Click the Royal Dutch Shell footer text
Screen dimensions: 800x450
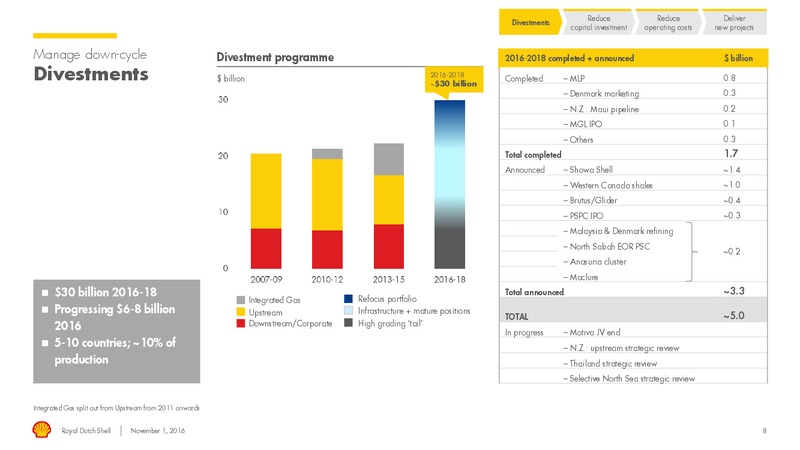86,431
